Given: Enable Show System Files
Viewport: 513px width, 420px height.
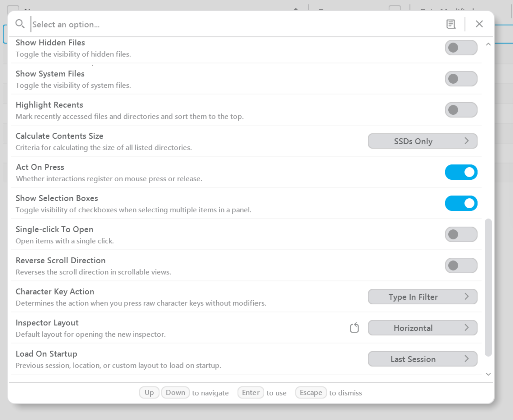Looking at the screenshot, I should coord(461,79).
